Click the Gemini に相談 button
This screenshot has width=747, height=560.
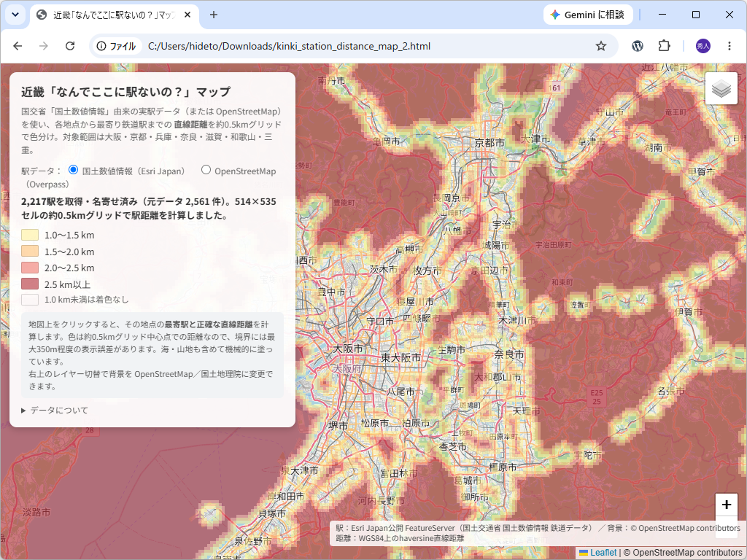(588, 15)
